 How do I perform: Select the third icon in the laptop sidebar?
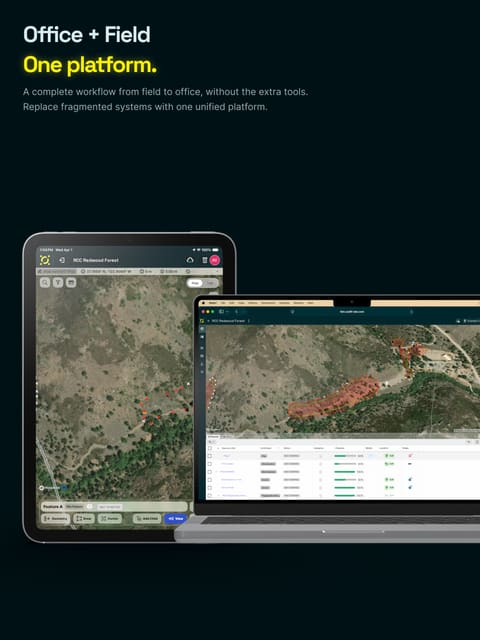[202, 348]
